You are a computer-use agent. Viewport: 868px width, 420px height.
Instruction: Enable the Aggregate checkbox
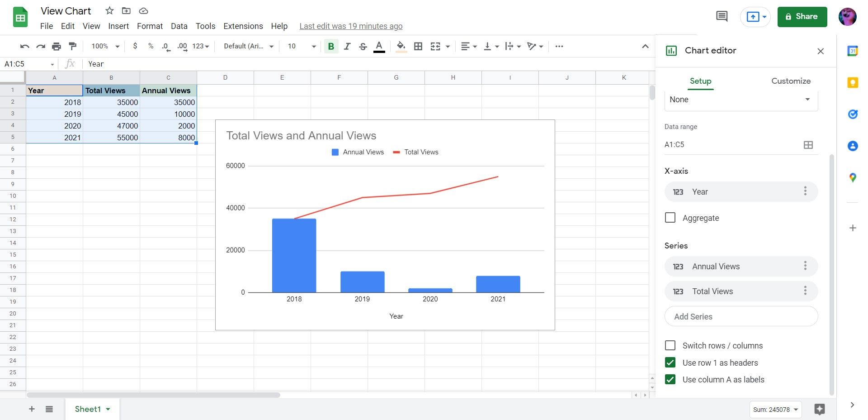670,218
